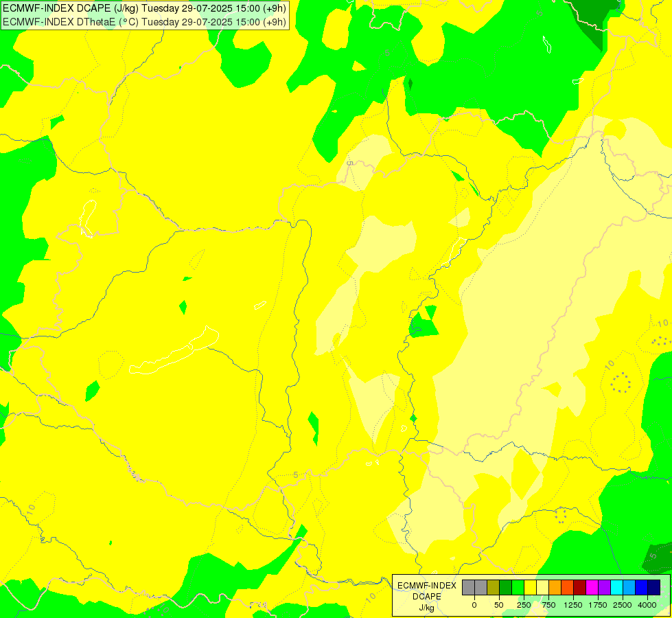The width and height of the screenshot is (672, 618).
Task: Click the ECMWF-INDEX DThetaE title line
Action: coord(144,22)
